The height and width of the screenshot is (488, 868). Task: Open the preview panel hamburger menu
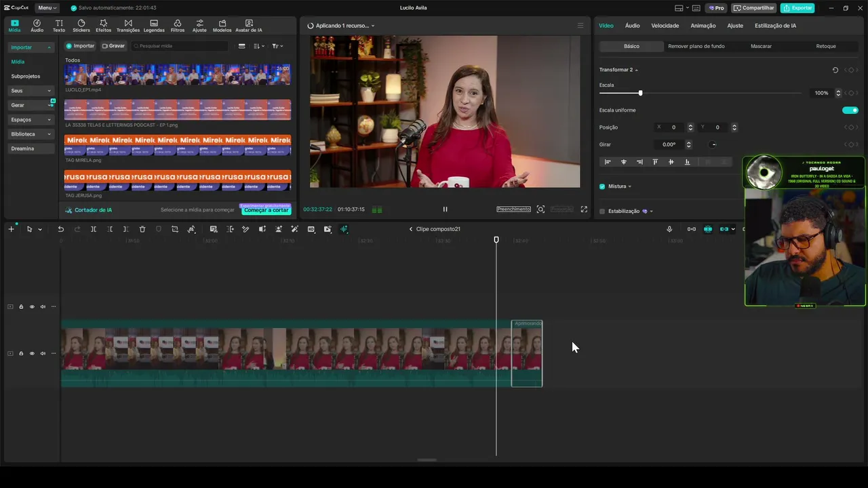580,26
